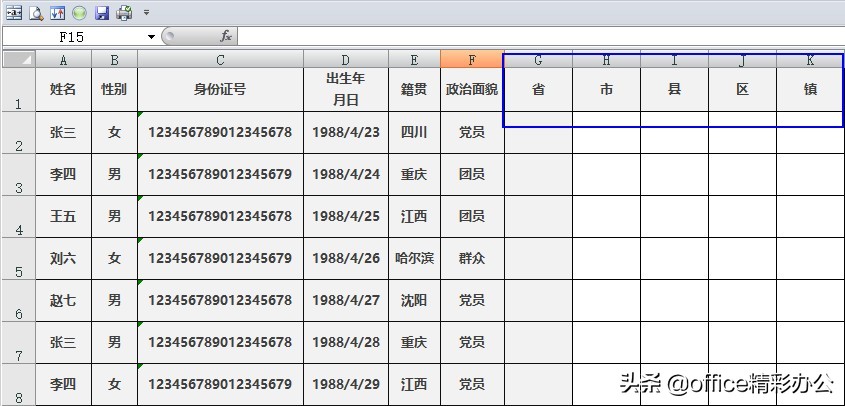Select column A header
Screen dimensions: 845x406
click(64, 59)
